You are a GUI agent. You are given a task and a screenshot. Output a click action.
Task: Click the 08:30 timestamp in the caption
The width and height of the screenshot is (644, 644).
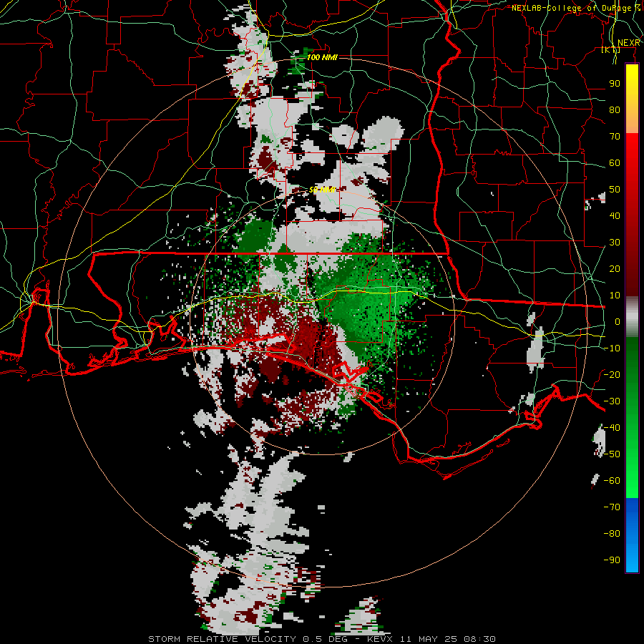click(479, 639)
